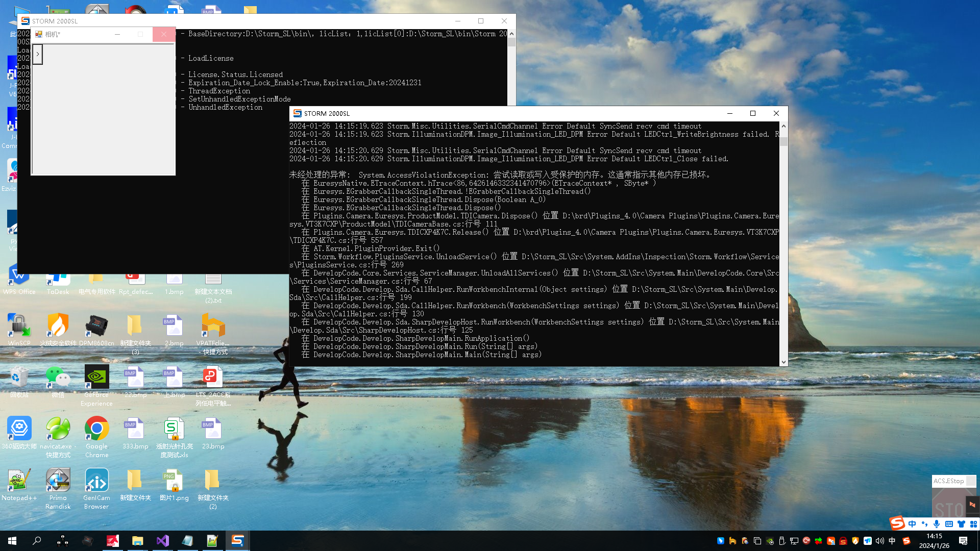This screenshot has width=980, height=551.
Task: Select 新建文件夹 (3) folder icon
Action: (135, 334)
